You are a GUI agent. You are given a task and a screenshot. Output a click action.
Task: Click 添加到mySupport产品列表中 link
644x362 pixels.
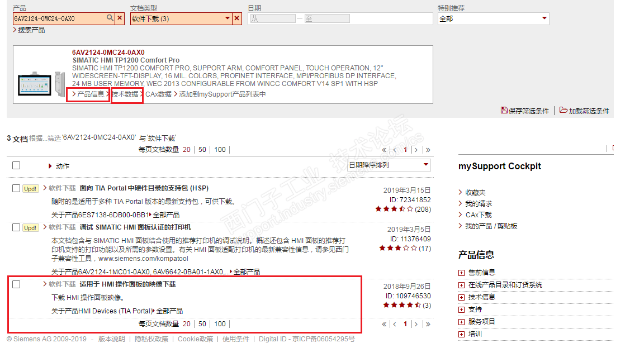[222, 94]
